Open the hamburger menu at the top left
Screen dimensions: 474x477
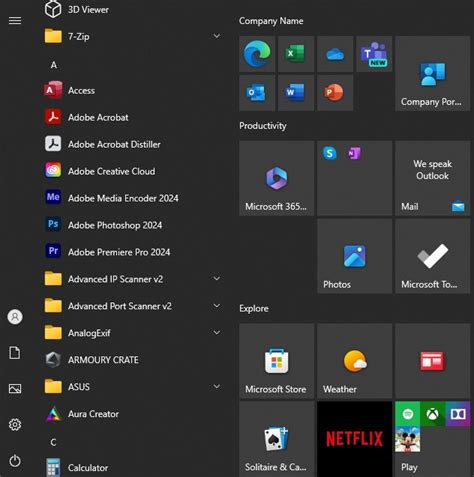15,21
